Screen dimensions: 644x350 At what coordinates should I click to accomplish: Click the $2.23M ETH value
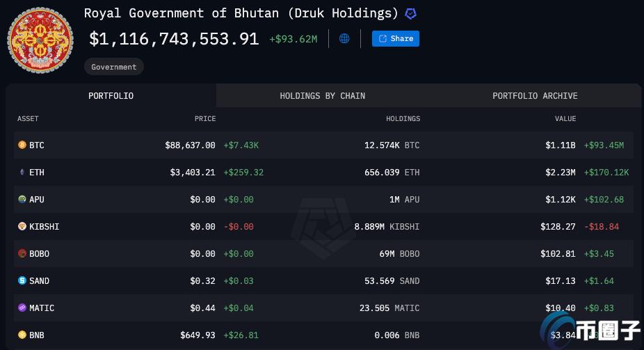561,172
